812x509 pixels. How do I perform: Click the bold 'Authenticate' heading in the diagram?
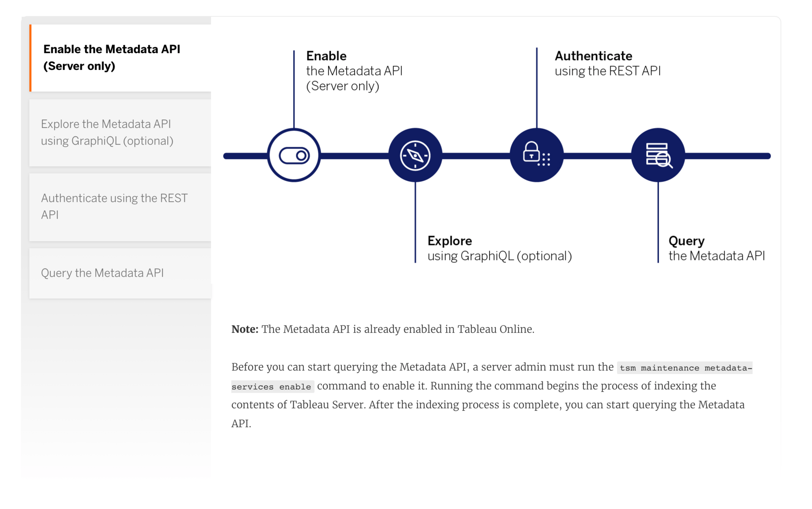coord(593,56)
